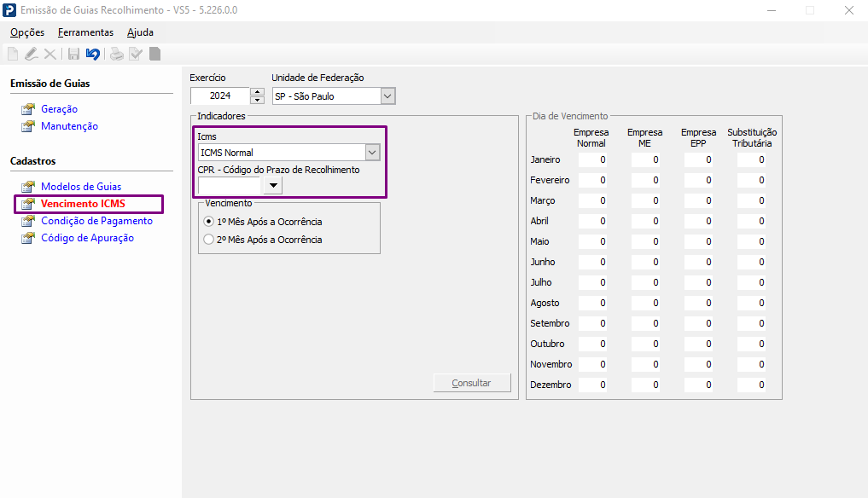Click the Delete X toolbar icon
Image resolution: width=868 pixels, height=498 pixels.
click(50, 54)
